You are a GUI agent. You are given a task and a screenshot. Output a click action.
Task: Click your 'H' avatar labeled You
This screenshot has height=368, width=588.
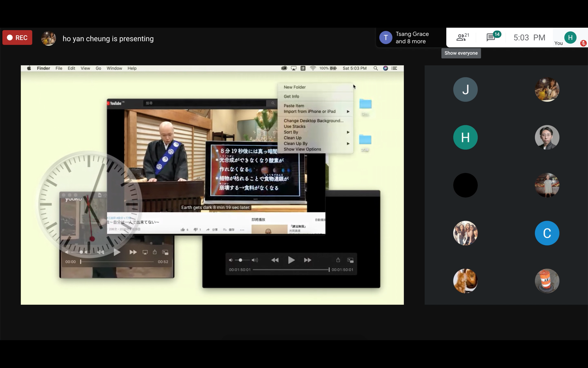pyautogui.click(x=570, y=37)
